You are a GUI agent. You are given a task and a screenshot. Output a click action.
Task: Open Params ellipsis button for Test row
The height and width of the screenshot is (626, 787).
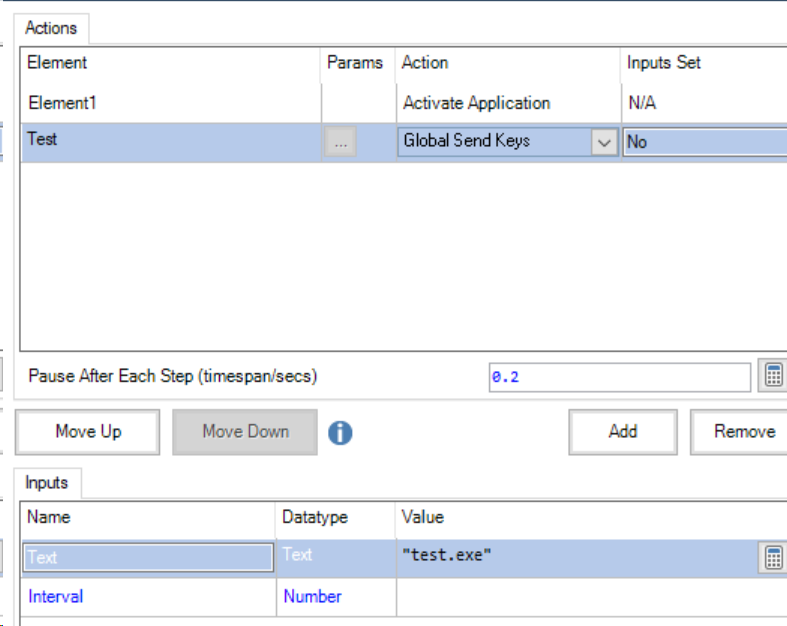point(340,143)
